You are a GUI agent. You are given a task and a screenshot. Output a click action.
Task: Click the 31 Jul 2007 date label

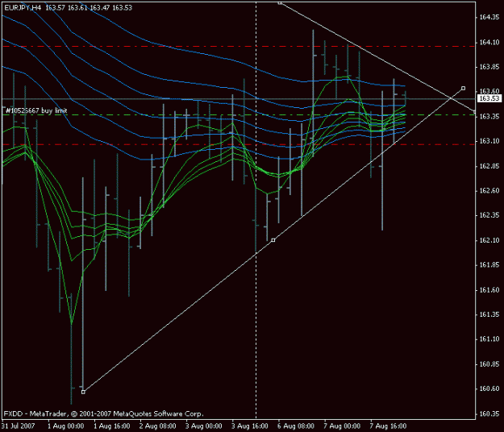point(18,426)
